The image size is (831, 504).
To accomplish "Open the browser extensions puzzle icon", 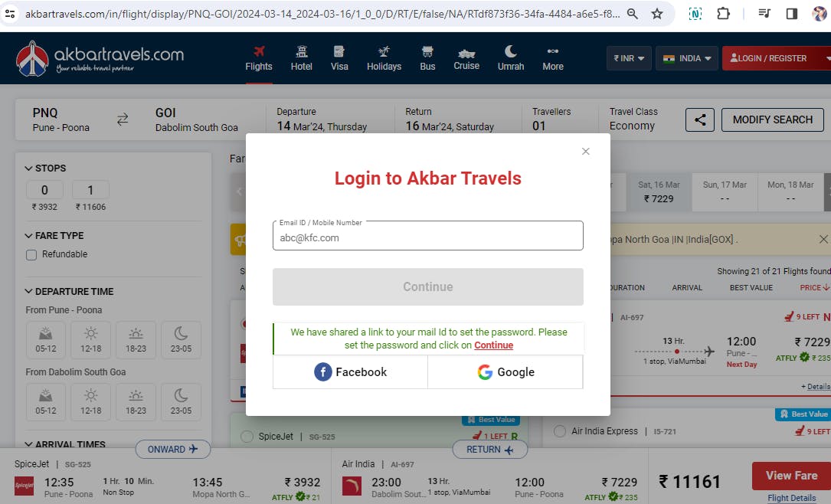I will click(724, 14).
